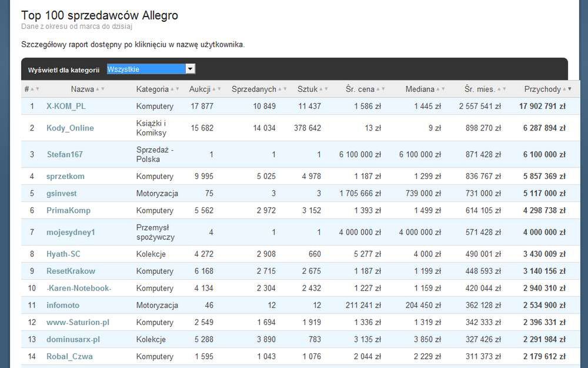
Task: Open seller report for -Karen-Notebook-
Action: pos(79,289)
